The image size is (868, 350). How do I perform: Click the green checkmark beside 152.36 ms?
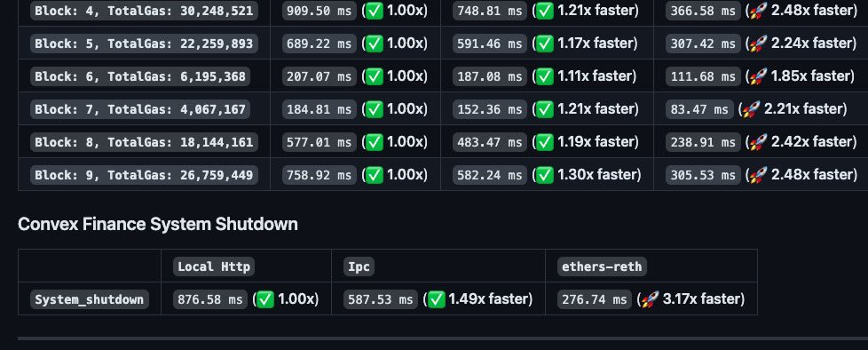coord(545,109)
